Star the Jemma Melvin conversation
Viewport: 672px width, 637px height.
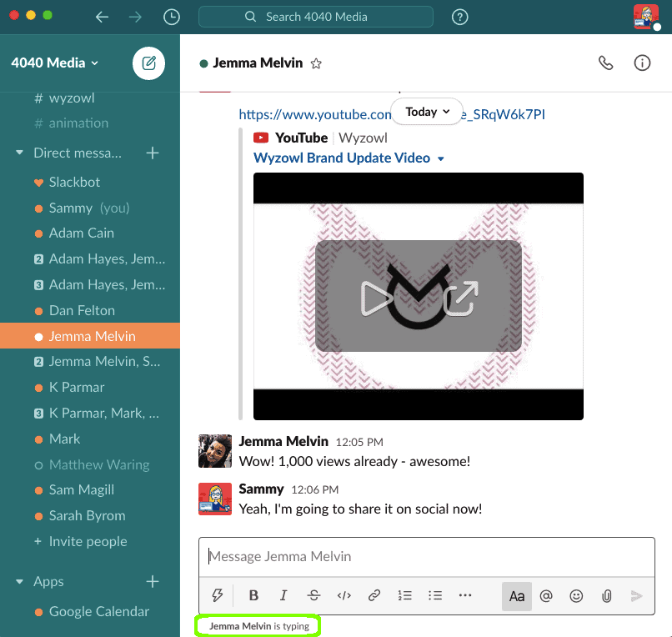(x=316, y=63)
